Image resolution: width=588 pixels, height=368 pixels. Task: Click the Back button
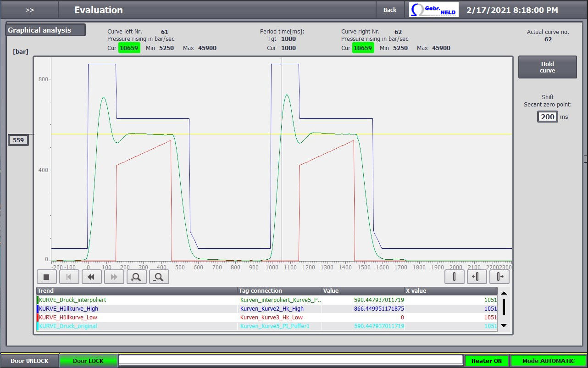click(390, 10)
